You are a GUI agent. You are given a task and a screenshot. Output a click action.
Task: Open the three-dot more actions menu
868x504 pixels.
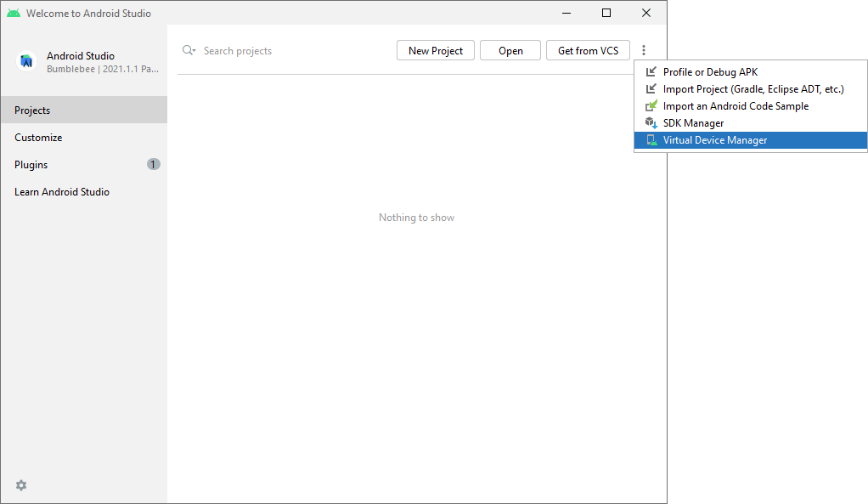pos(643,50)
